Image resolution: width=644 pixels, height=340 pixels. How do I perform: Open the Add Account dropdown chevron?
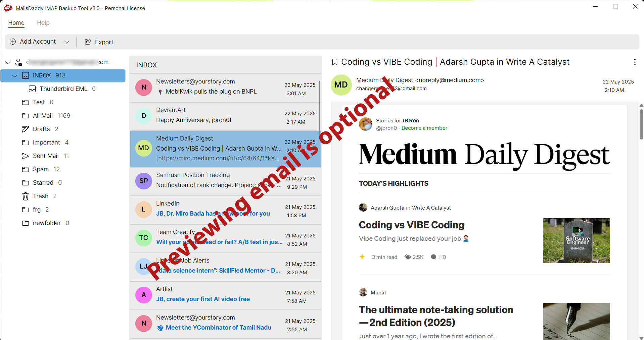[x=67, y=42]
